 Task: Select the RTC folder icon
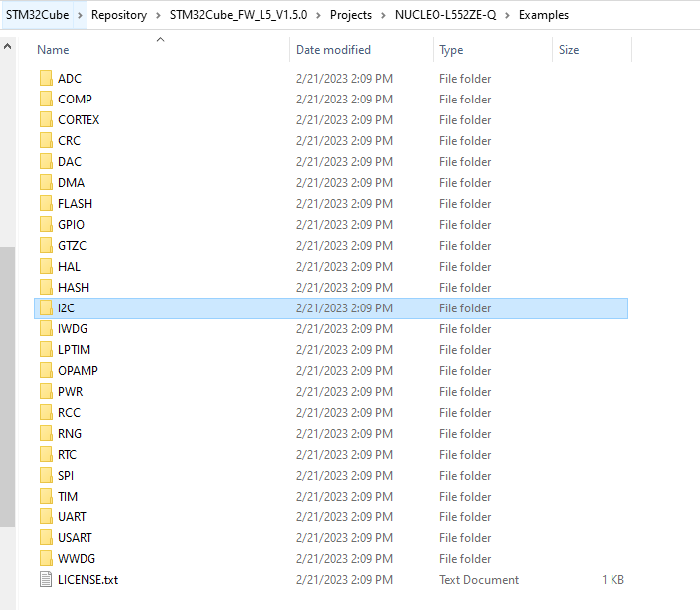tap(46, 454)
